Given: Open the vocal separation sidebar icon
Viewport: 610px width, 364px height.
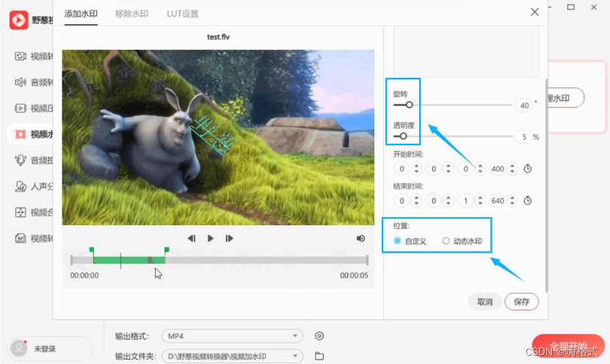Looking at the screenshot, I should 21,186.
